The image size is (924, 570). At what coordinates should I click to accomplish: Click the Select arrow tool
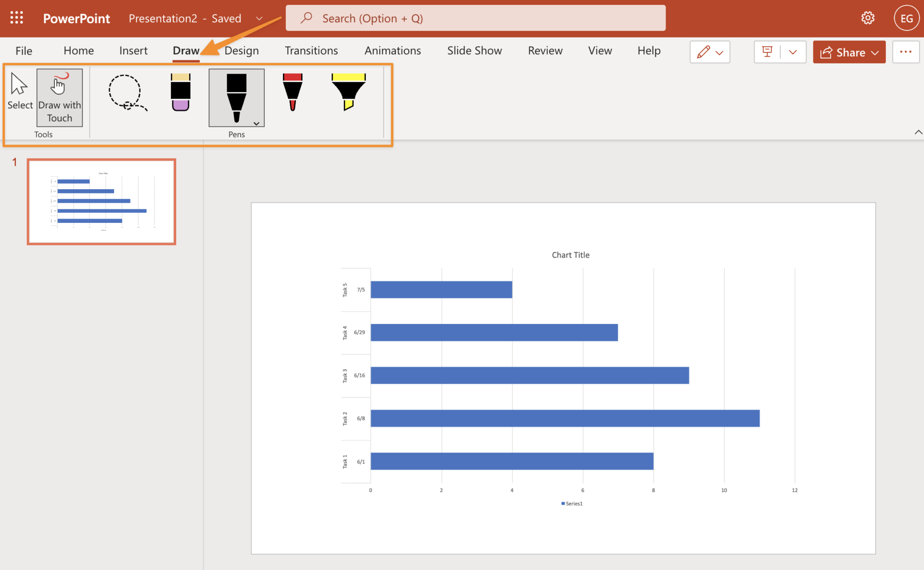[20, 92]
